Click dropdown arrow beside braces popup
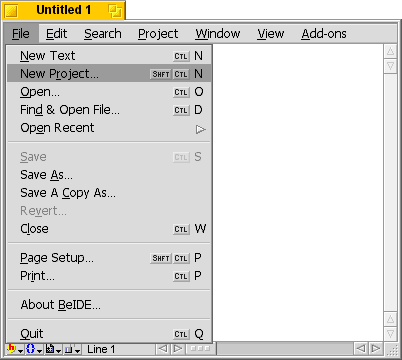The height and width of the screenshot is (360, 402). point(39,350)
